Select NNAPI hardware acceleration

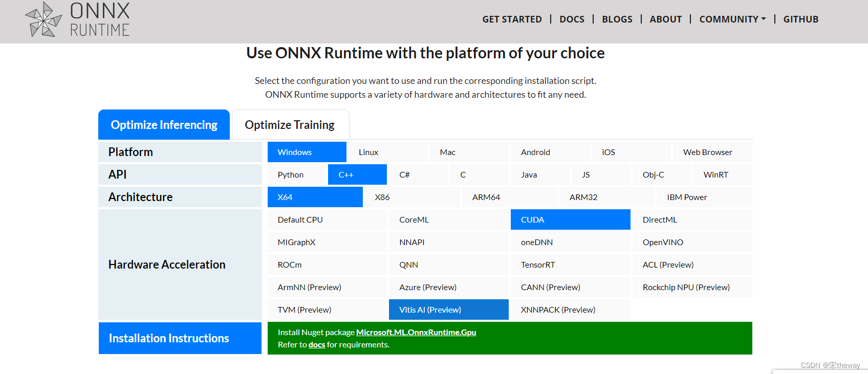[x=449, y=242]
